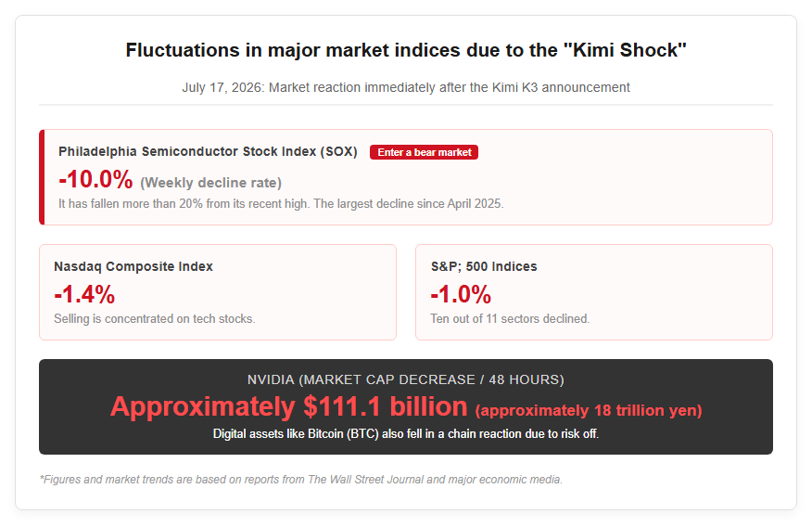The height and width of the screenshot is (527, 812).
Task: Click the Approximately $111.1 billion figure
Action: point(289,406)
